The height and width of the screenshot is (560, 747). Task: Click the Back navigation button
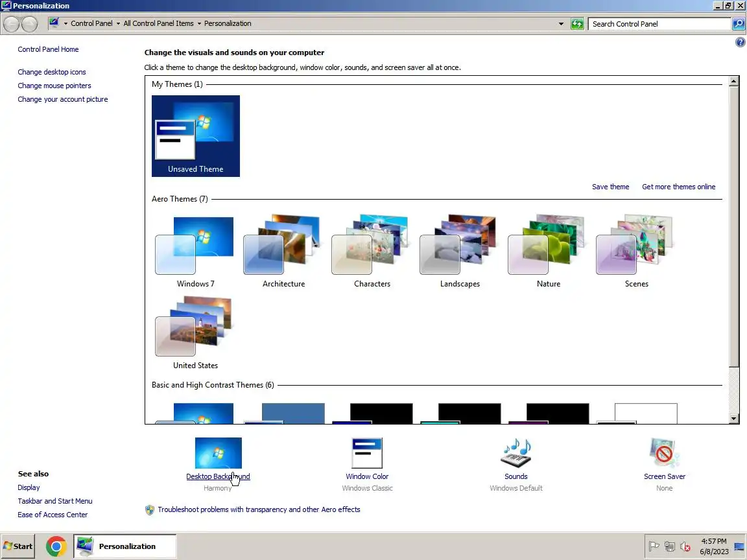tap(12, 24)
